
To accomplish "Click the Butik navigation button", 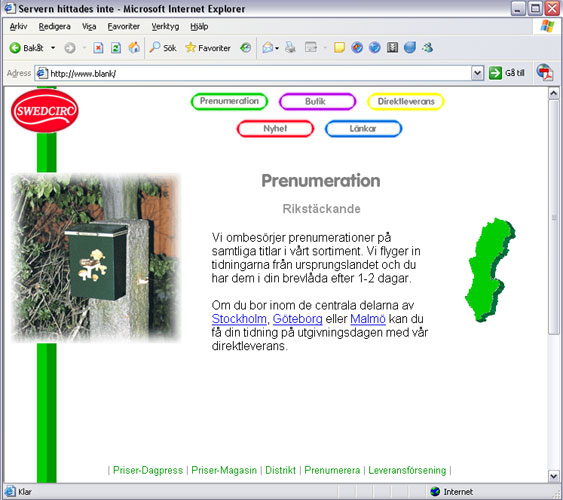I will [x=317, y=102].
